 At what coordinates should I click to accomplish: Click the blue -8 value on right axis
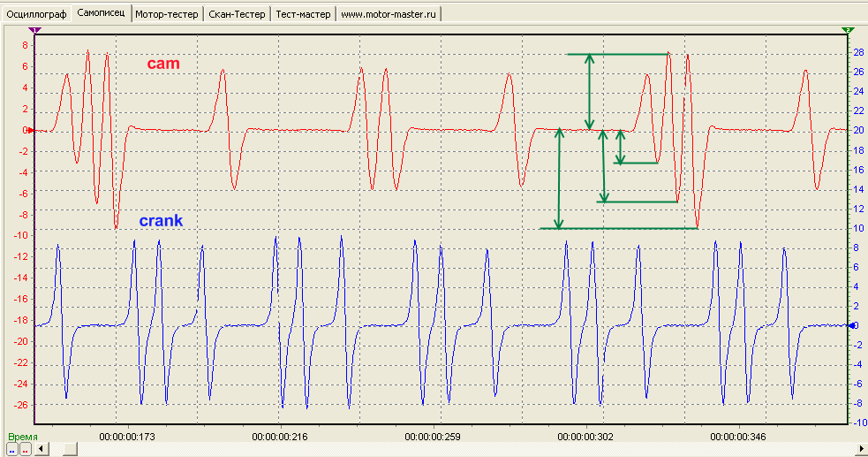pyautogui.click(x=857, y=403)
